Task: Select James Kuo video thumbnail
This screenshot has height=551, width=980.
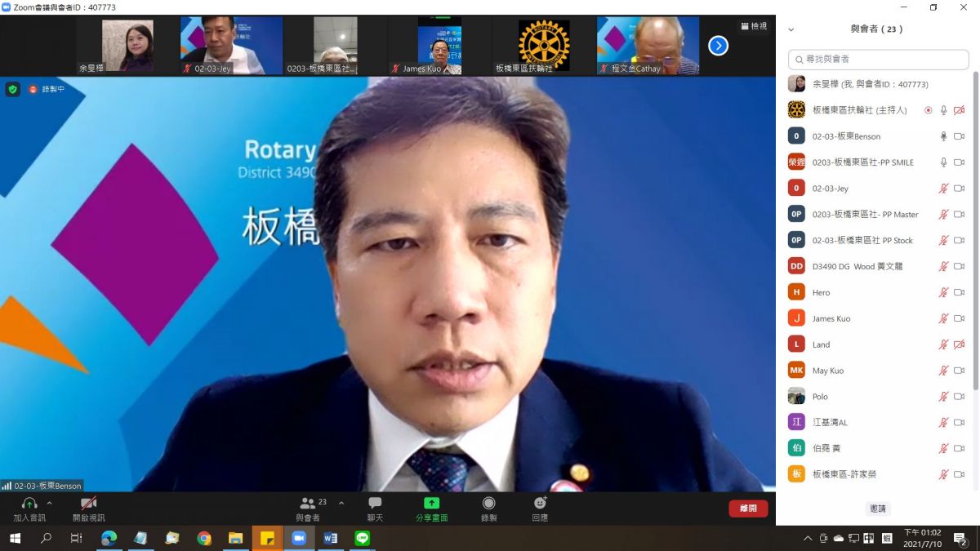Action: pyautogui.click(x=439, y=47)
